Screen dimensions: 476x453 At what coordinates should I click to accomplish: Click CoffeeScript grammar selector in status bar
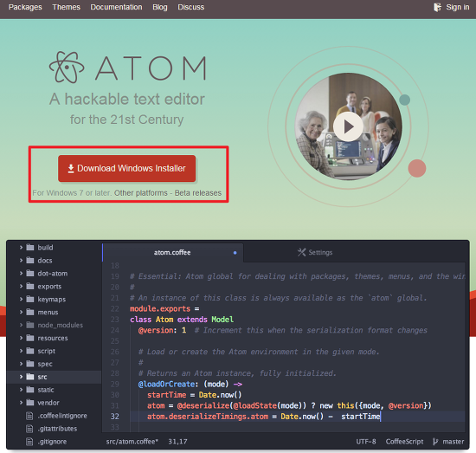[404, 442]
